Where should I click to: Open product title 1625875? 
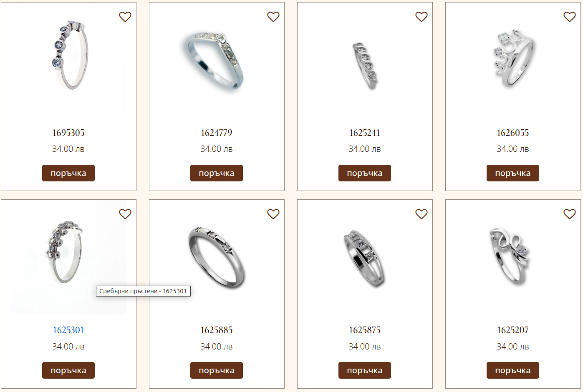click(x=365, y=330)
